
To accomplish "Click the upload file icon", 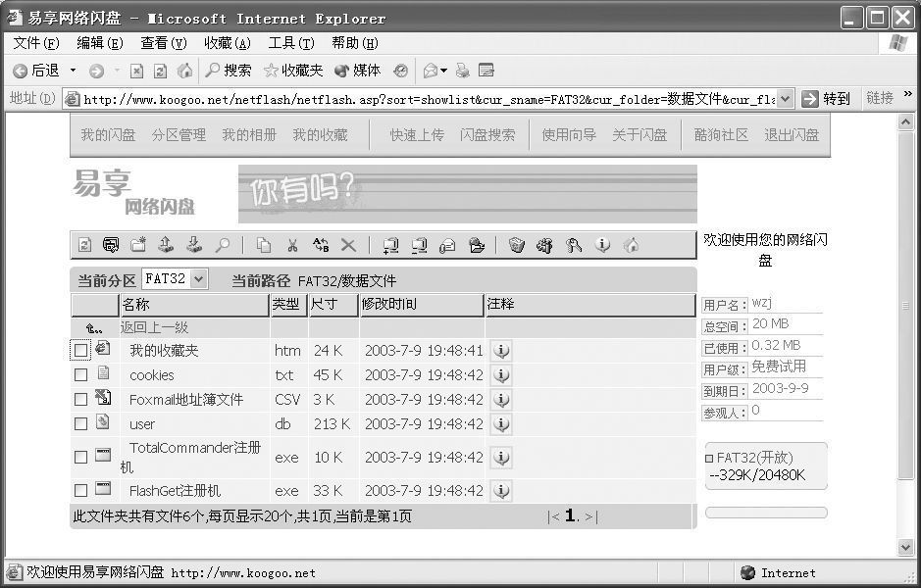I will click(x=166, y=245).
